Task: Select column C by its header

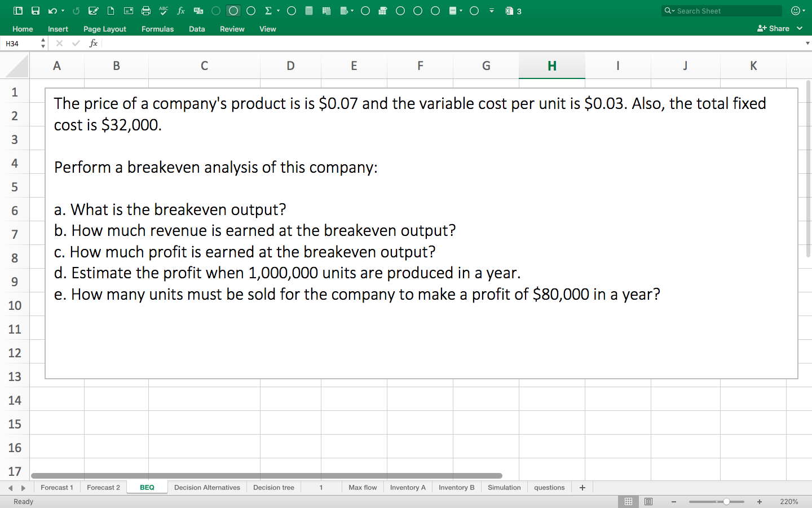Action: (204, 66)
